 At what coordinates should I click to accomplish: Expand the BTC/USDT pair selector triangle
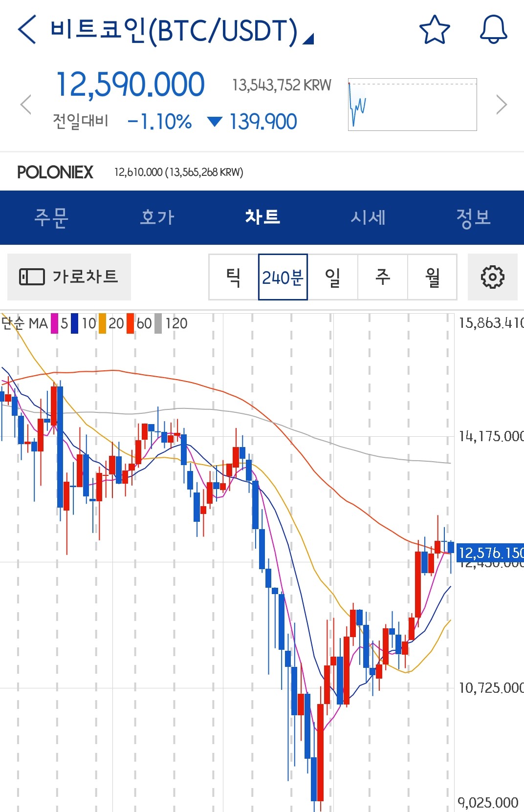pyautogui.click(x=308, y=39)
